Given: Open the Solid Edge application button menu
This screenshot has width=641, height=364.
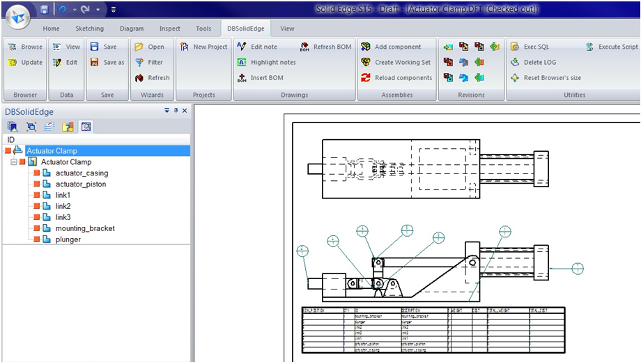Looking at the screenshot, I should 18,17.
